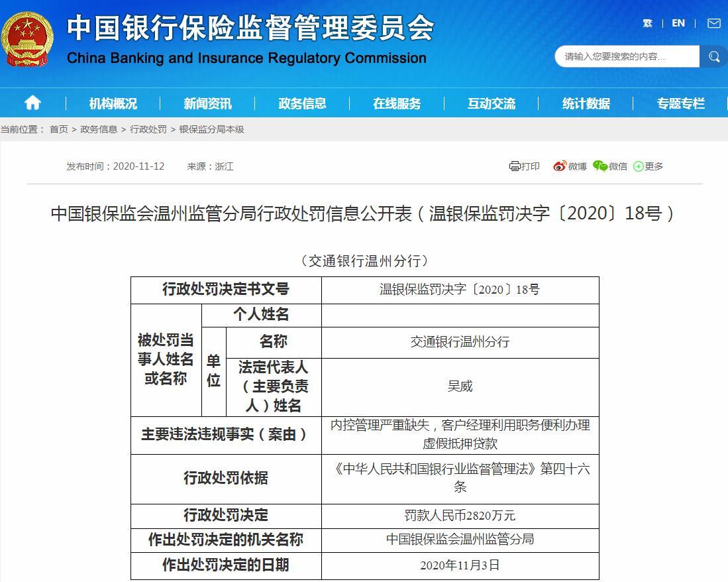This screenshot has width=728, height=582.
Task: Click the search magnifier button
Action: [x=713, y=56]
